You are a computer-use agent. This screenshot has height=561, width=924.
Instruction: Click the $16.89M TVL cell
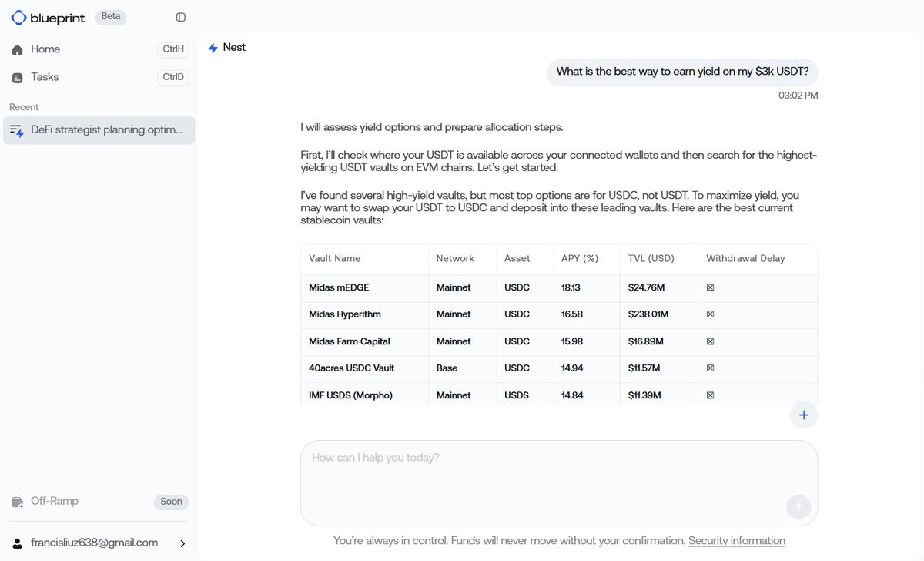646,341
